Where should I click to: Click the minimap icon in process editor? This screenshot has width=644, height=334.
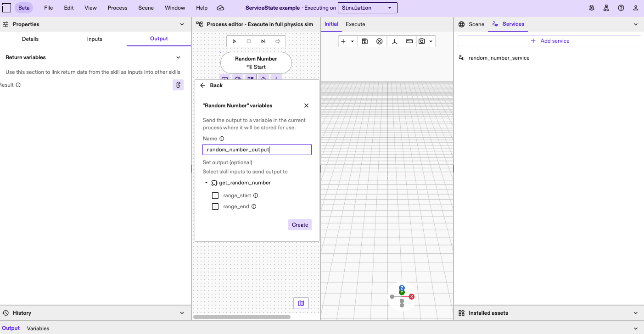coord(301,303)
